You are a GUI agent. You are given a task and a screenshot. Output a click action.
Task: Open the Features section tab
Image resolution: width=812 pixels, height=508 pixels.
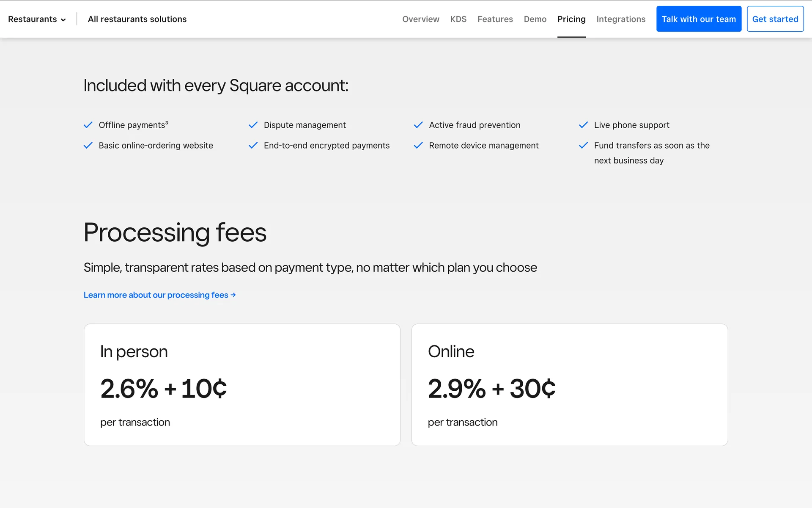tap(495, 19)
